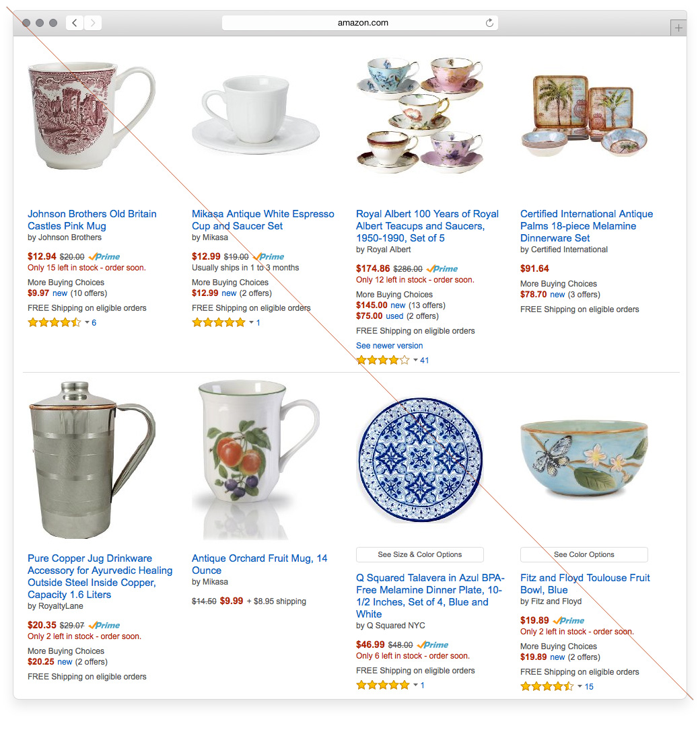Expand ratings dropdown for Mikasa espresso cup
The image size is (700, 740).
click(252, 322)
